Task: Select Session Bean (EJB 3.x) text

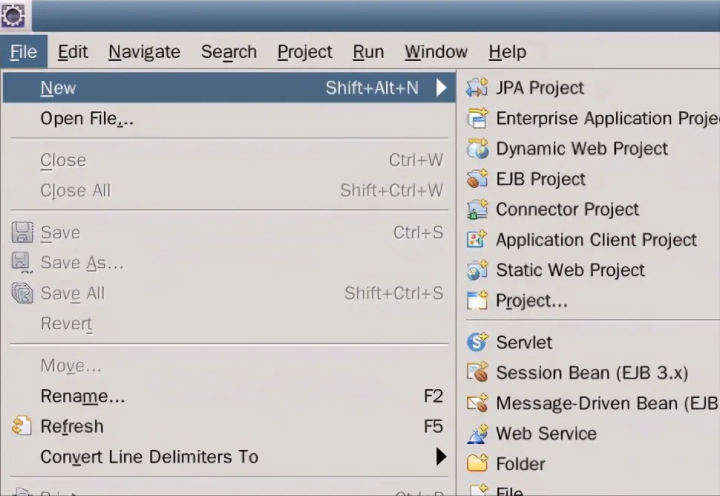Action: [x=592, y=372]
